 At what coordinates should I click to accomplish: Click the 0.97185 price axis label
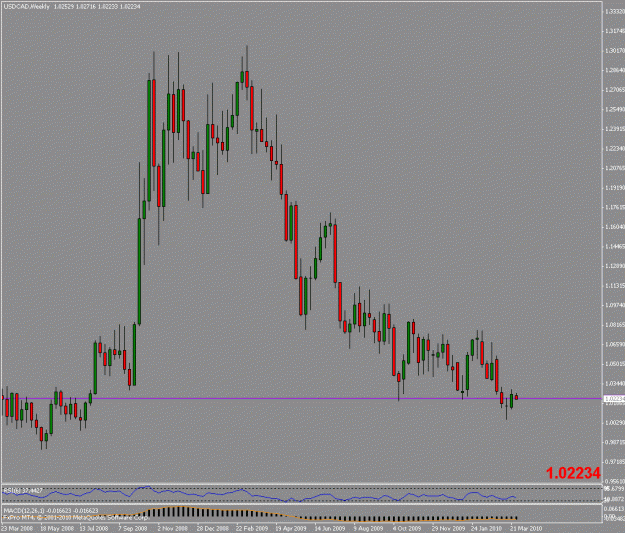[x=615, y=461]
